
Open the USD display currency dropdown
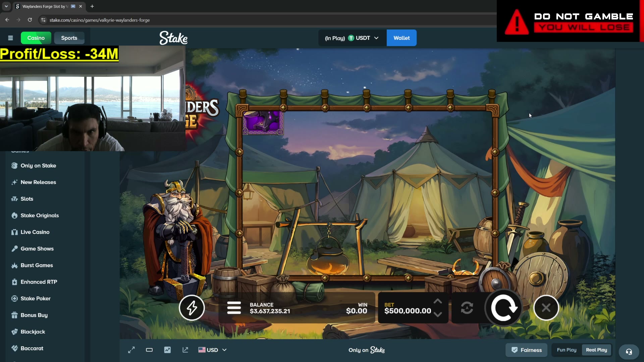(213, 350)
